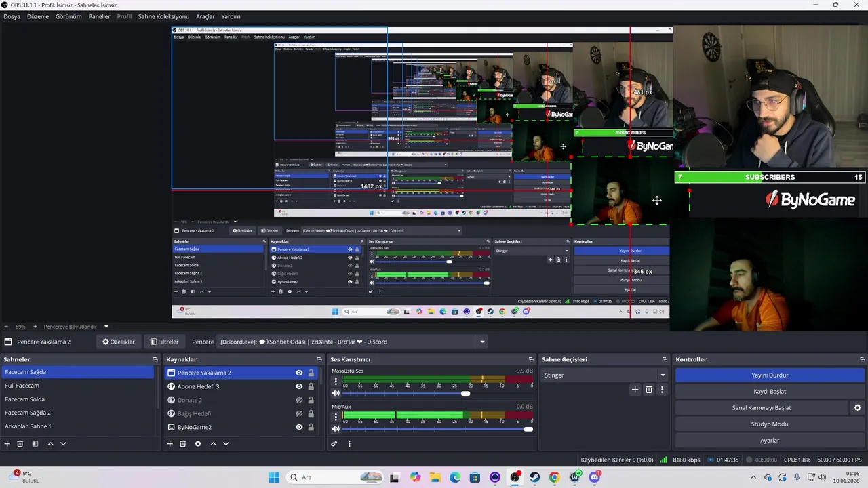This screenshot has width=868, height=488.
Task: Enable Stüdyo Modu
Action: 770,424
